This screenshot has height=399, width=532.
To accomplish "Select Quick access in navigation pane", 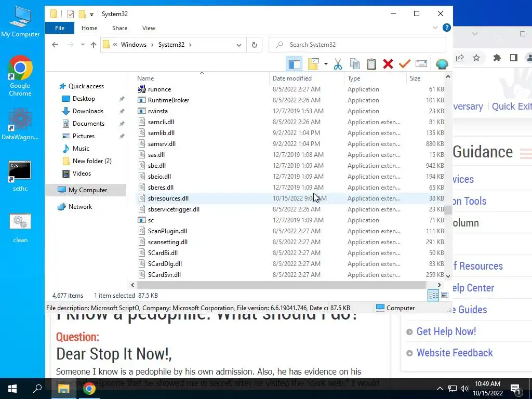I will (x=86, y=86).
